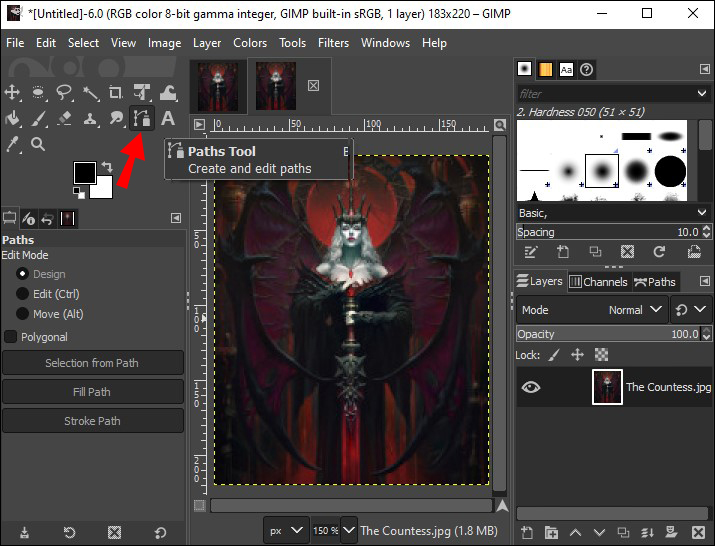Hide The Countess.jpg layer with eye icon
Screen dimensions: 715x546
pos(531,387)
